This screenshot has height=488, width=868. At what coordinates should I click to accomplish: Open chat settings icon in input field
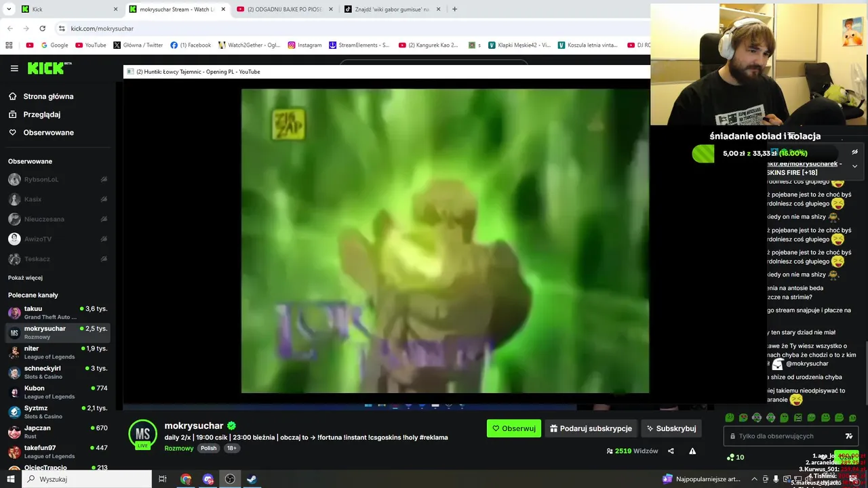coord(848,436)
